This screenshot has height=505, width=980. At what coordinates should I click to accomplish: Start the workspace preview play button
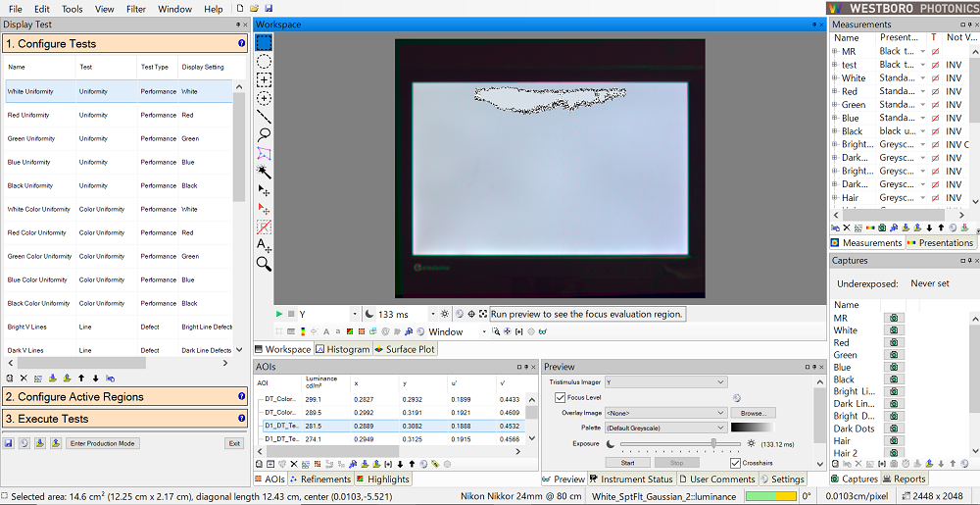click(278, 314)
